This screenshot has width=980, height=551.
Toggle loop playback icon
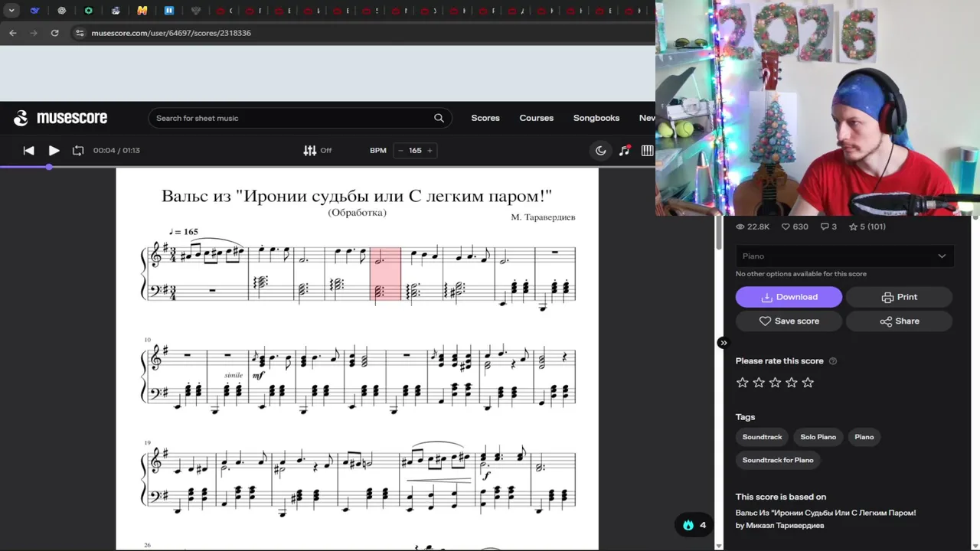pos(78,151)
